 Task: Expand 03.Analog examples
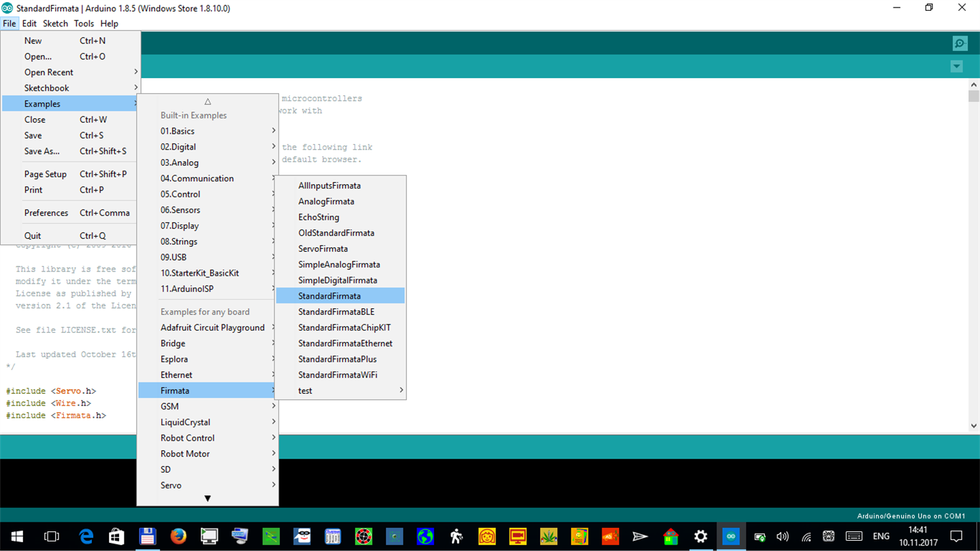[x=208, y=163]
